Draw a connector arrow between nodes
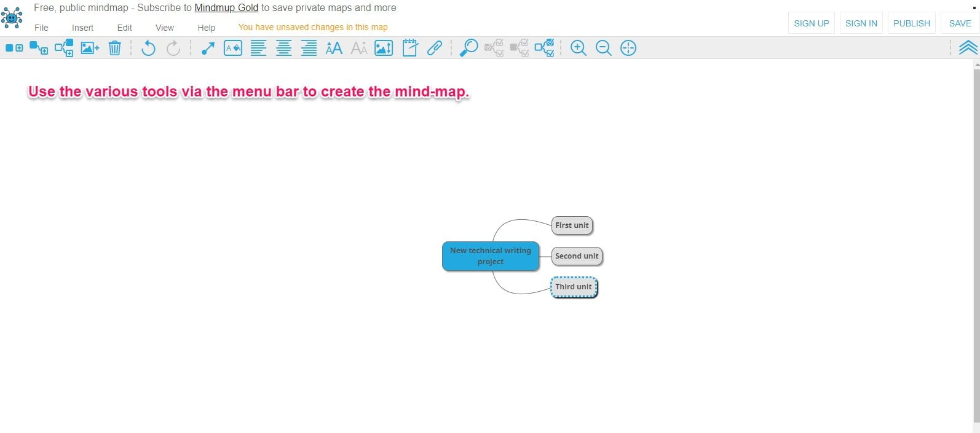Screen dimensions: 980x433 [x=208, y=48]
